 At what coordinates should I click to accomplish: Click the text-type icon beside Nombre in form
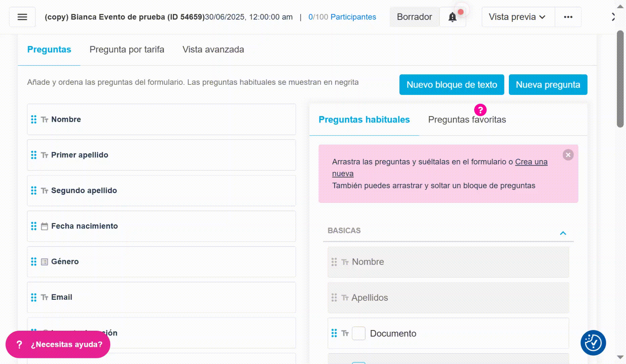coord(44,119)
